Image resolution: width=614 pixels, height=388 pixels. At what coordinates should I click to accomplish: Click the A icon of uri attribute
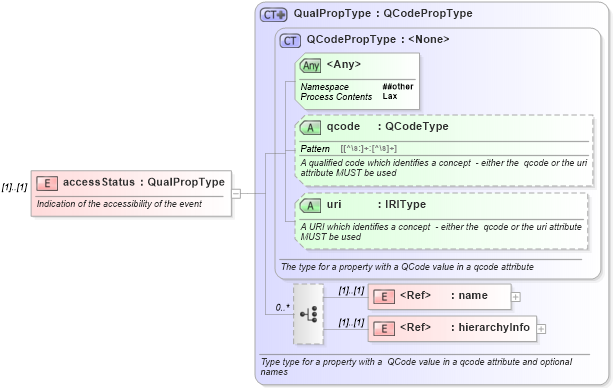pos(310,206)
